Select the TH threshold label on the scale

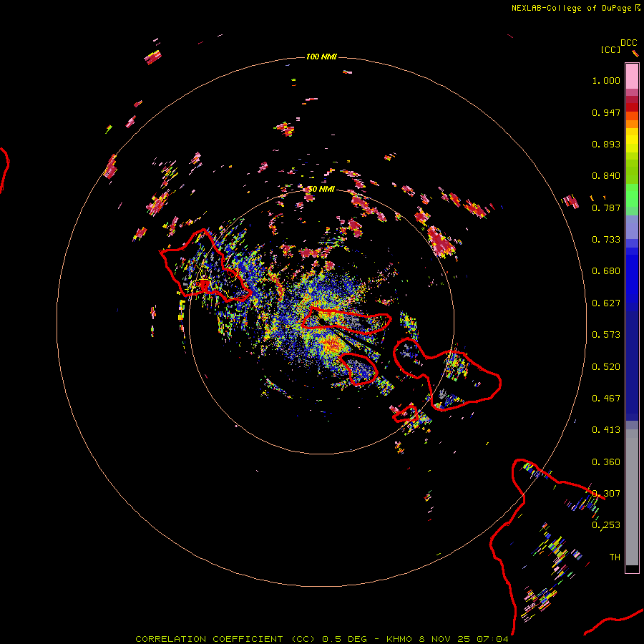point(615,557)
